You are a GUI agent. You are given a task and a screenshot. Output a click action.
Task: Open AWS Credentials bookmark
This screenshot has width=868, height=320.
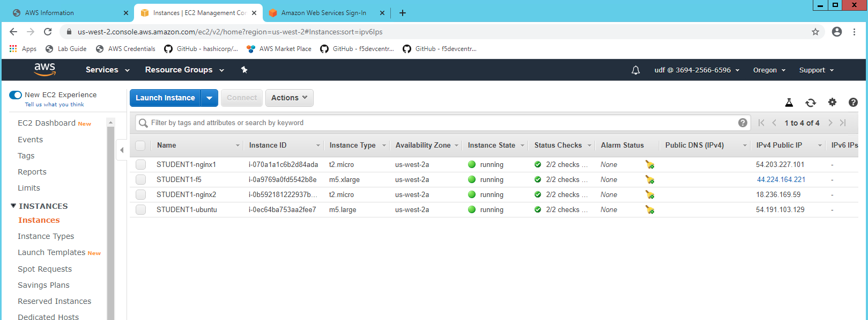pos(125,49)
